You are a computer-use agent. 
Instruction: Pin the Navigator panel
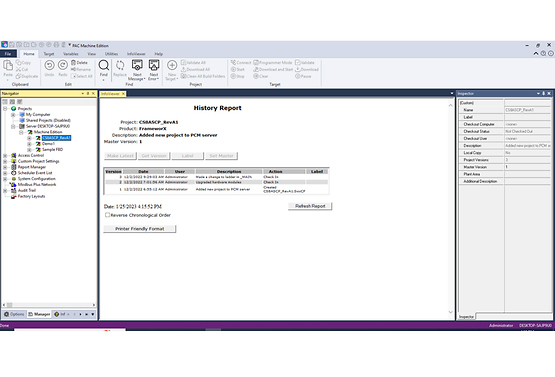coord(88,93)
